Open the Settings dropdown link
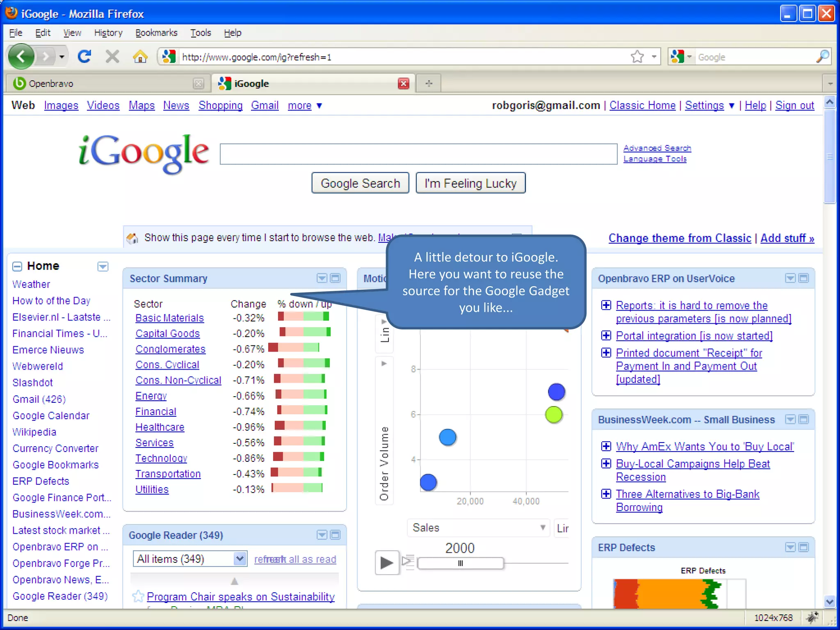840x630 pixels. [x=709, y=106]
